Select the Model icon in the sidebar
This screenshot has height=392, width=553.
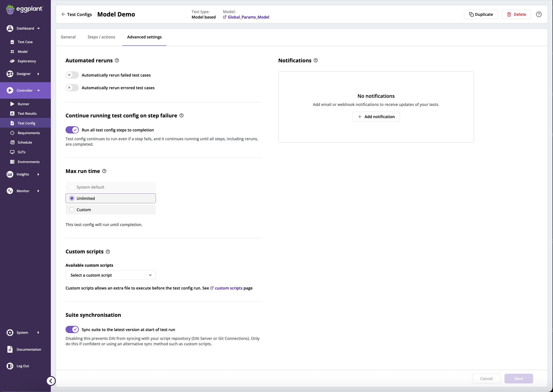(12, 51)
